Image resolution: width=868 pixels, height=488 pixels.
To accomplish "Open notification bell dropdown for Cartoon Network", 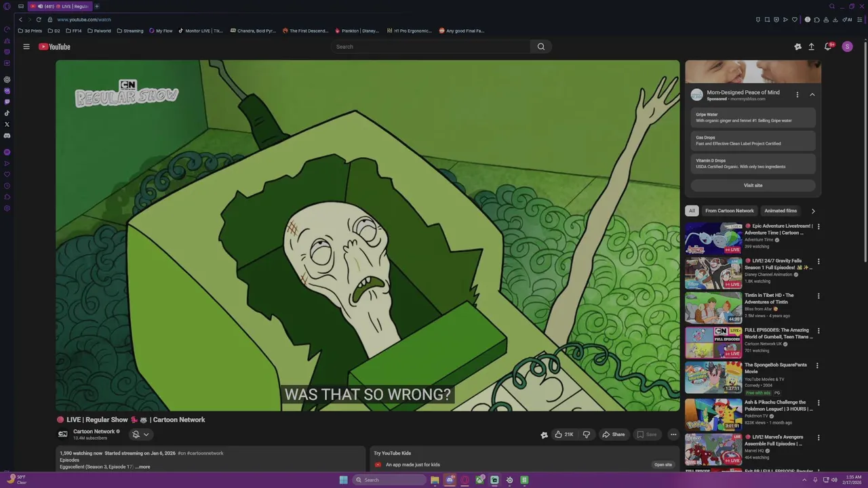I will [x=140, y=434].
